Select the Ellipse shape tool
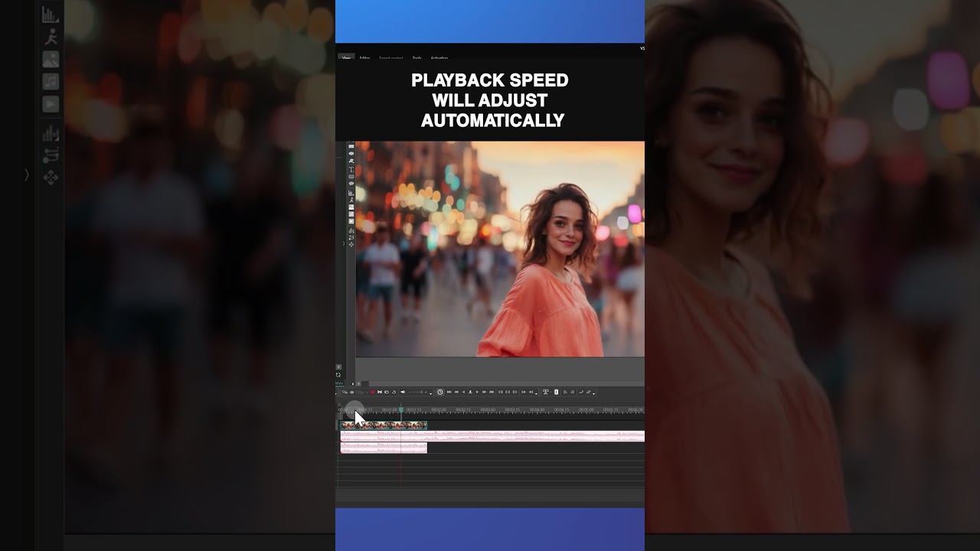Viewport: 980px width, 551px height. [x=351, y=153]
